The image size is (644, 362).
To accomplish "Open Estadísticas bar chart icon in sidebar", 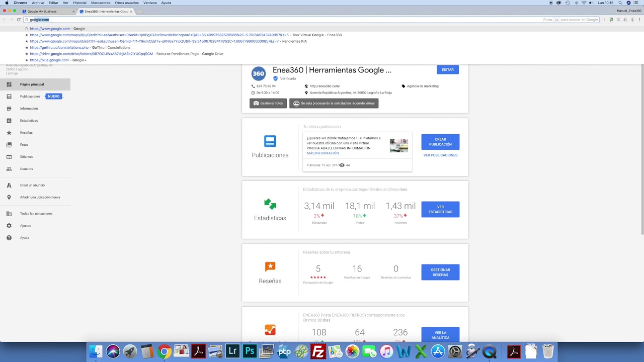I will click(x=9, y=121).
